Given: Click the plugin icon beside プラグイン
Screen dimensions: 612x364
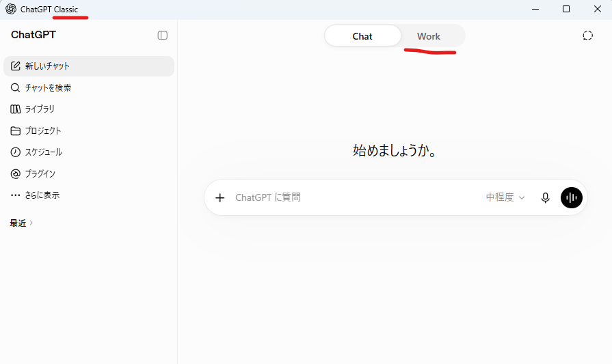Looking at the screenshot, I should (x=15, y=174).
